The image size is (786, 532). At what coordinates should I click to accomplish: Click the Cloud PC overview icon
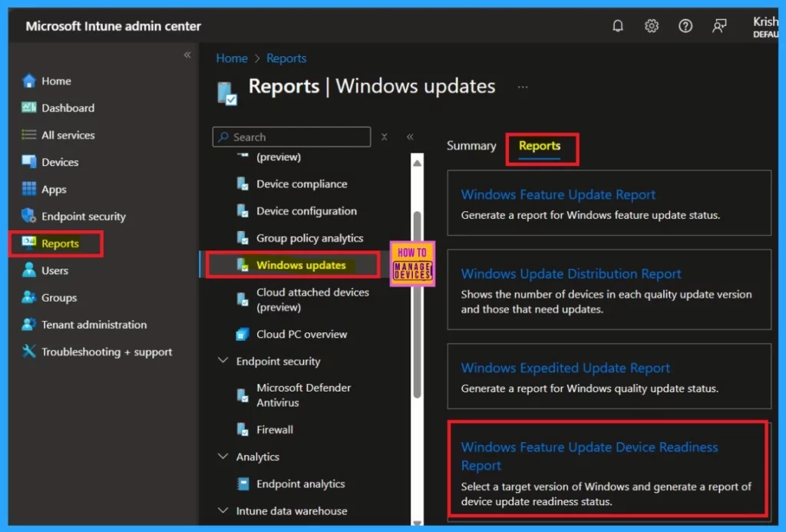(243, 335)
